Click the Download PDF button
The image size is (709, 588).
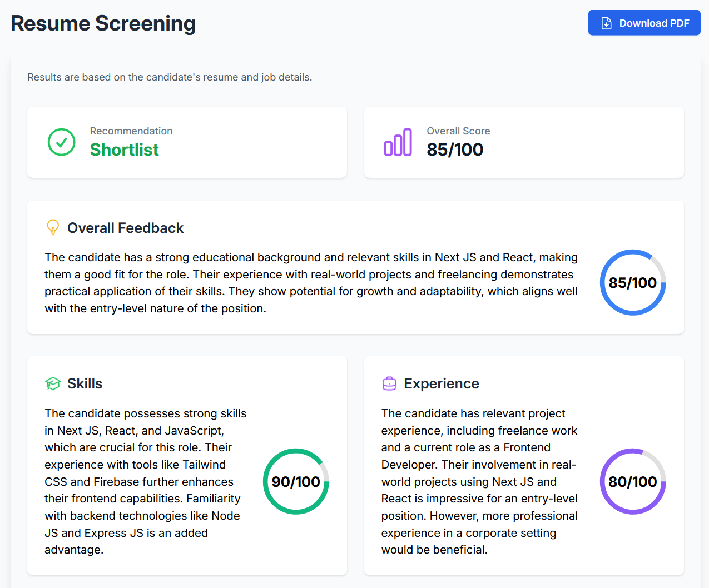coord(644,23)
